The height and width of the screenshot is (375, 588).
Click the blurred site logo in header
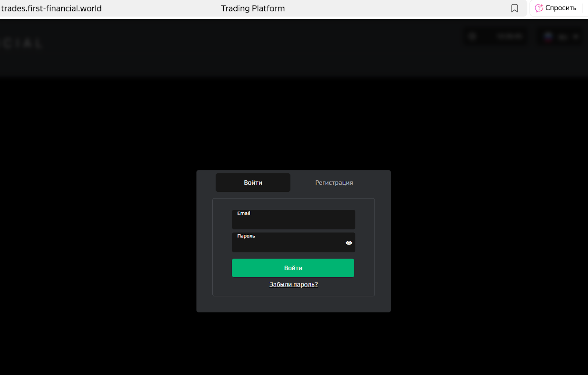[21, 44]
